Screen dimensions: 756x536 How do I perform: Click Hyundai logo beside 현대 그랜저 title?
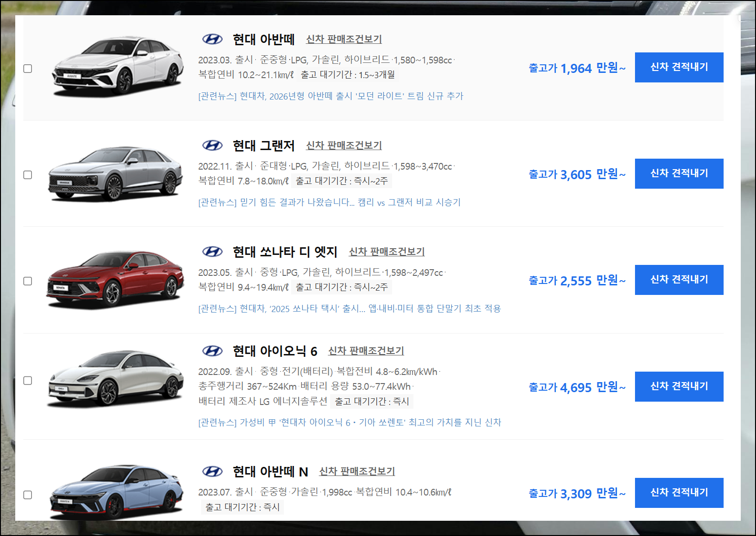(212, 145)
